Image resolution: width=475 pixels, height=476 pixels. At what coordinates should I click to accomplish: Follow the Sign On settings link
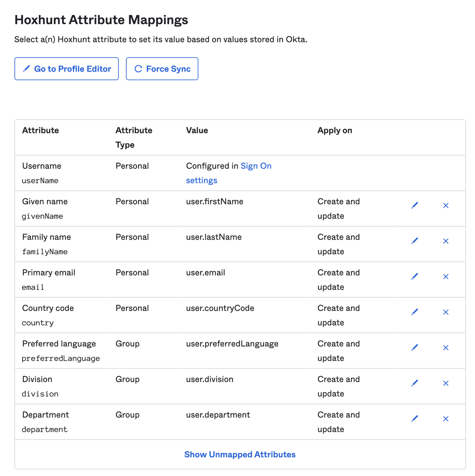(x=229, y=173)
